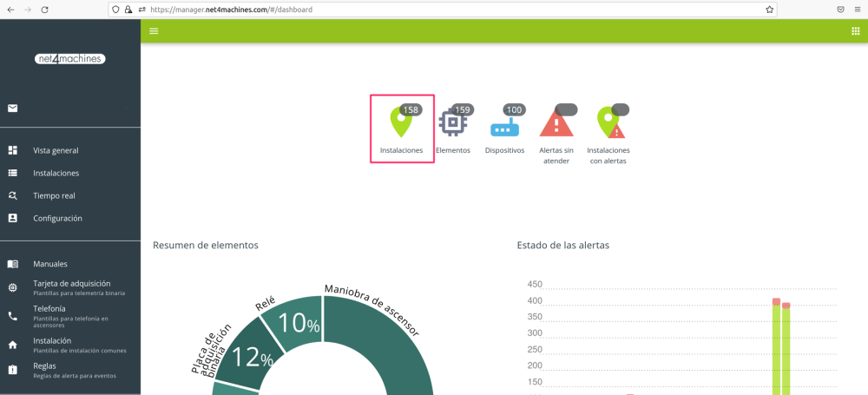This screenshot has width=868, height=395.
Task: Click the Vista general dashboard icon
Action: 13,150
